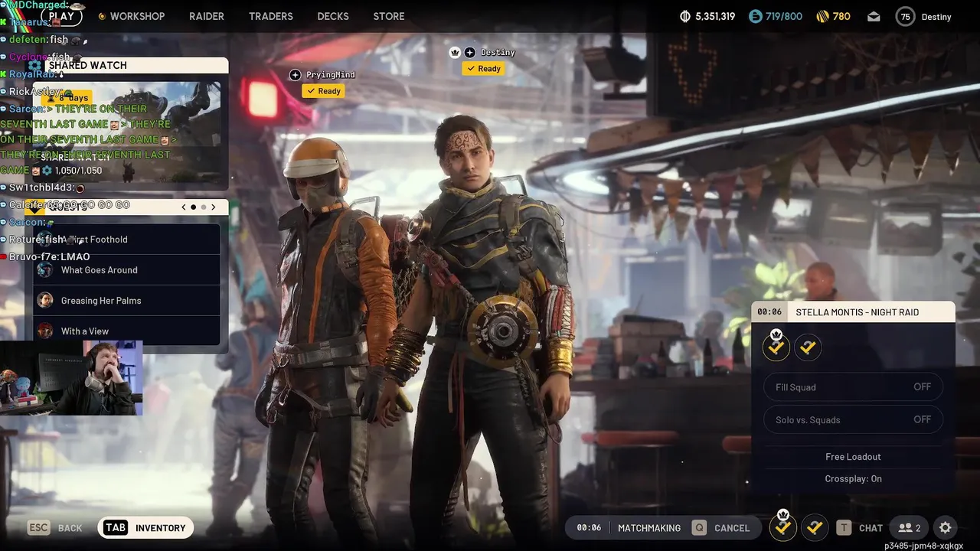
Task: Open the CHAT with T key button
Action: 859,527
